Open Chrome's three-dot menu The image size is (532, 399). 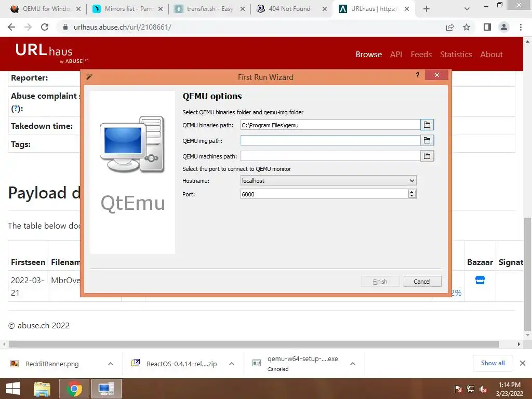click(521, 27)
